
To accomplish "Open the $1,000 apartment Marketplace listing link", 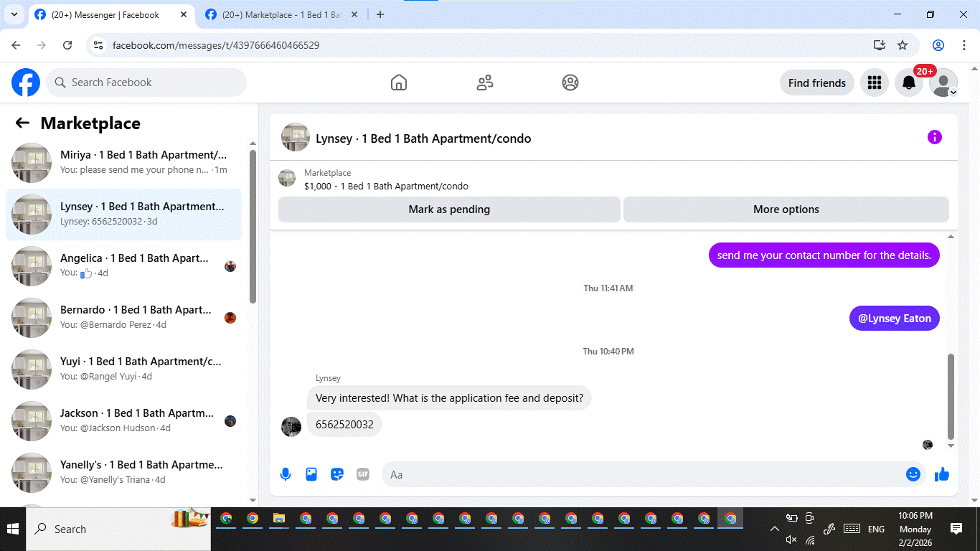I will point(386,186).
